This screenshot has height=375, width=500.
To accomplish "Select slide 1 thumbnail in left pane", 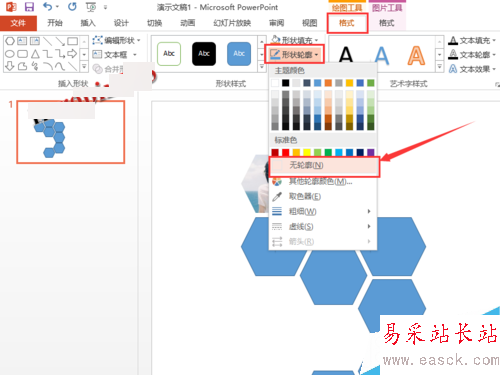I will pyautogui.click(x=71, y=132).
